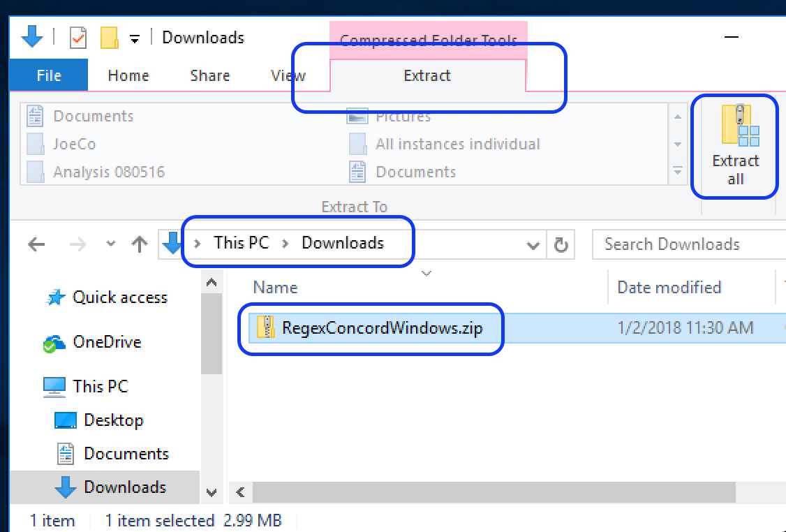Open the File menu tab
This screenshot has height=532, width=786.
(x=49, y=75)
